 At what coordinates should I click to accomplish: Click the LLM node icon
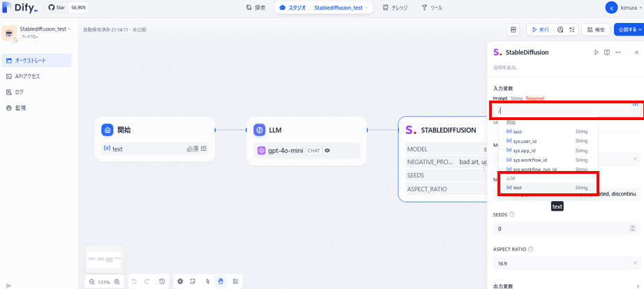[259, 130]
